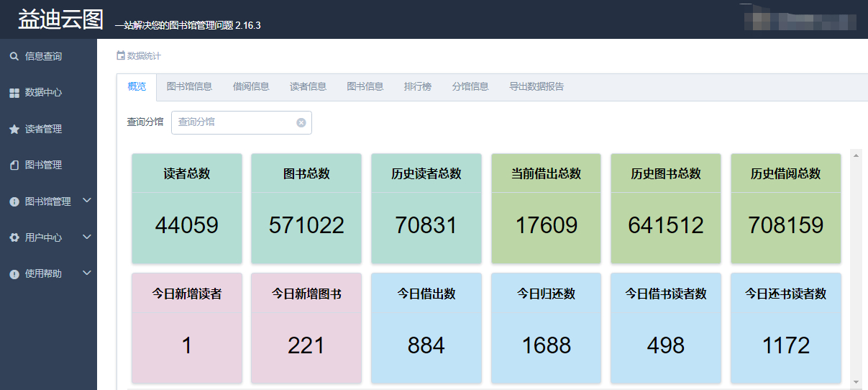
Task: Click the info icon beside 图书馆管理
Action: 14,202
